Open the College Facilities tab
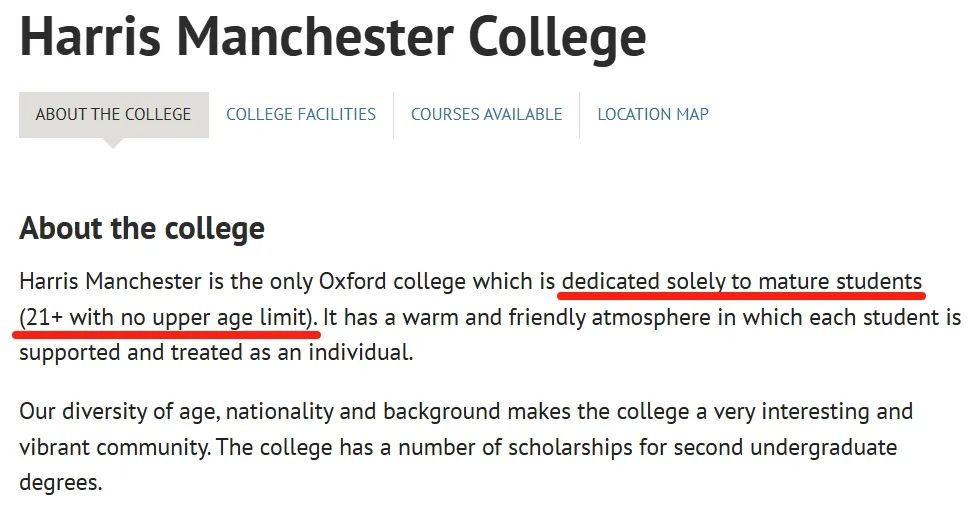 [301, 115]
